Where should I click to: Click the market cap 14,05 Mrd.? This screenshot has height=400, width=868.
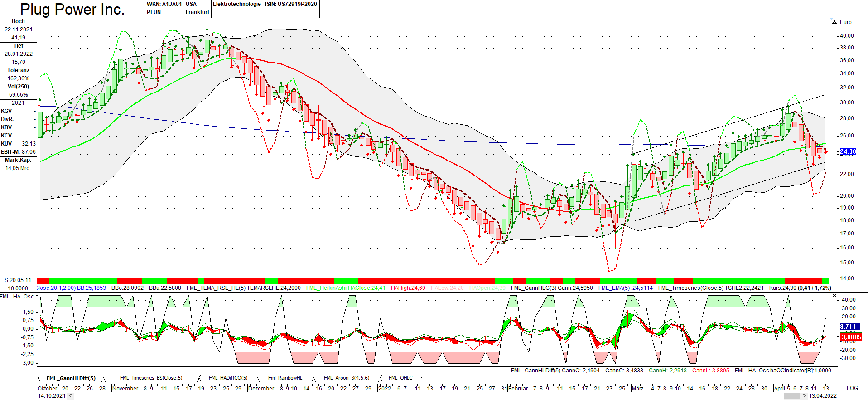tap(18, 168)
